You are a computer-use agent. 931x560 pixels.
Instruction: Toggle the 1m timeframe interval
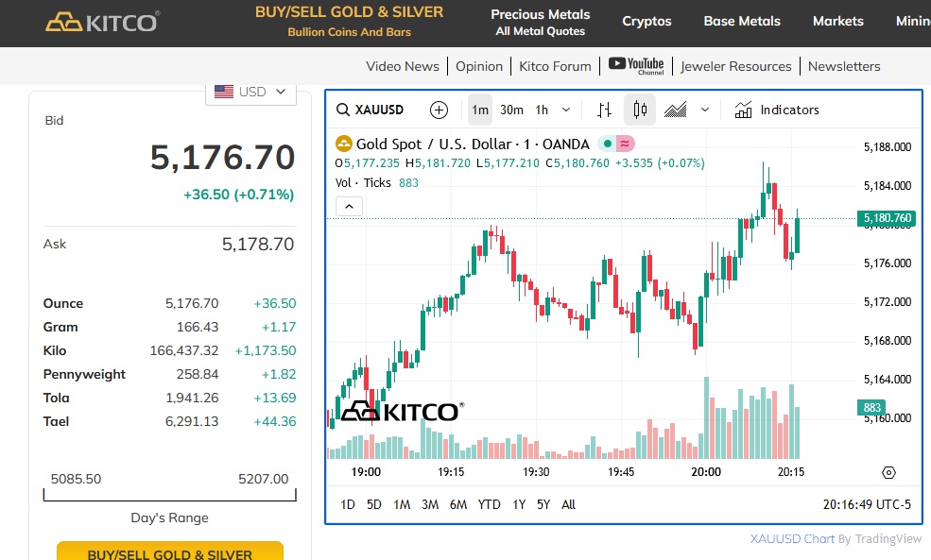pyautogui.click(x=480, y=110)
